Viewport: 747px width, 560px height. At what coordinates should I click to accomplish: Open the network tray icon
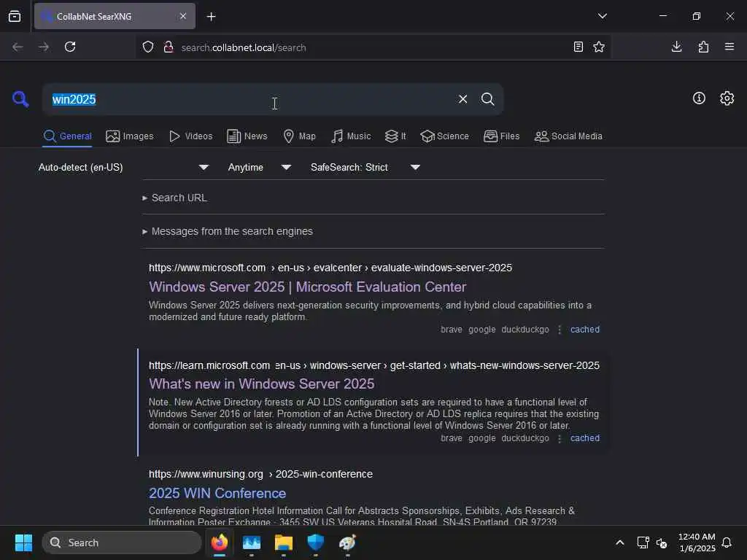643,542
